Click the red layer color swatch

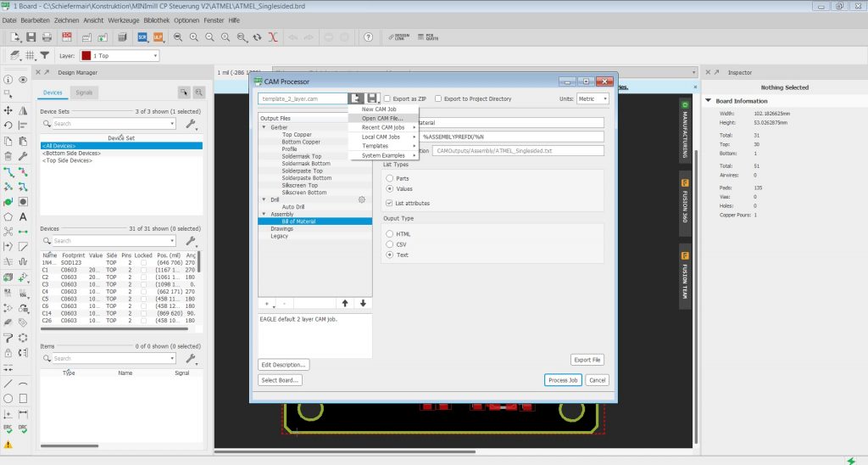pyautogui.click(x=86, y=56)
